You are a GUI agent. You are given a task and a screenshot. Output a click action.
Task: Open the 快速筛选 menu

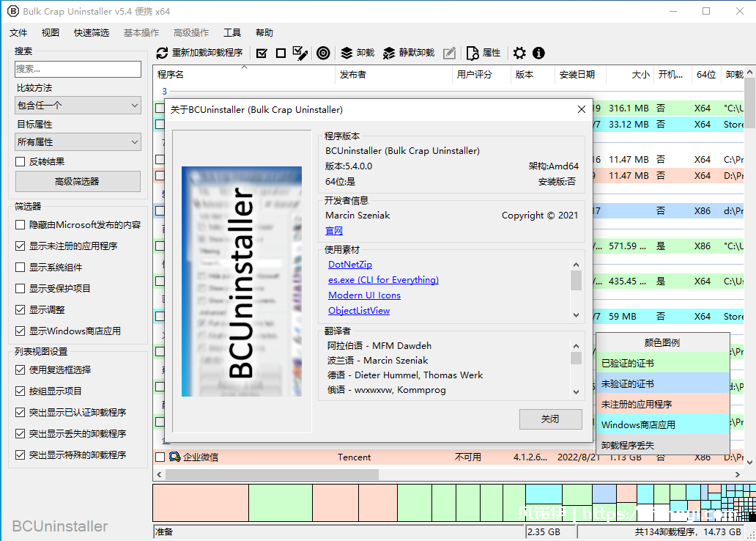coord(92,32)
